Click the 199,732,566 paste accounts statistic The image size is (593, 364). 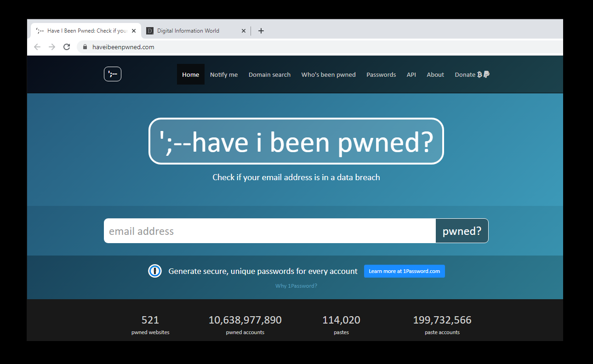pyautogui.click(x=442, y=324)
